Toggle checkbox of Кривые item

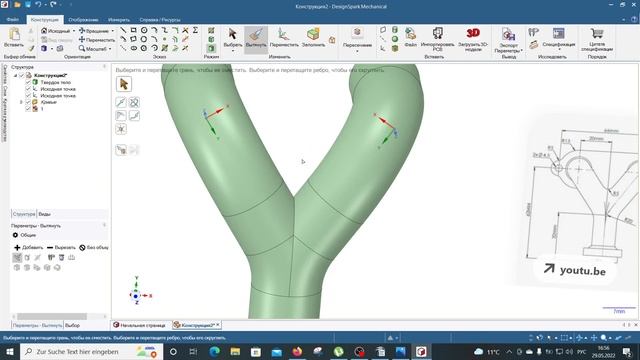click(28, 102)
